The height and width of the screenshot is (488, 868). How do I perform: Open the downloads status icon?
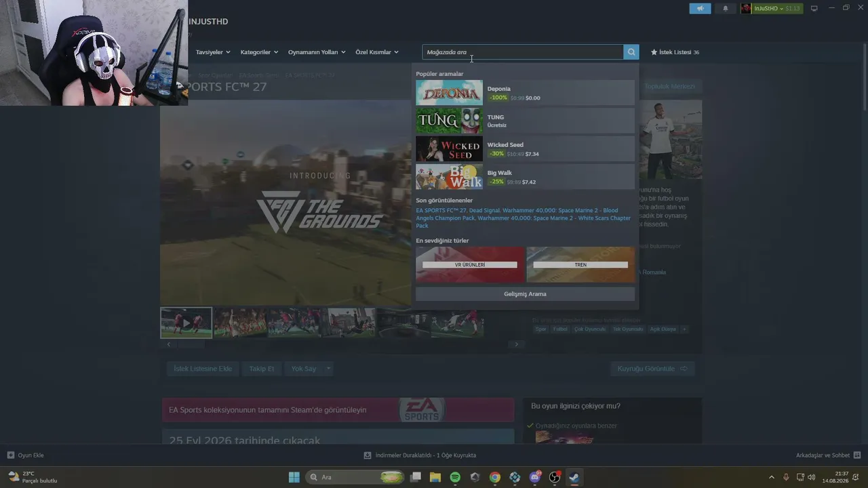point(368,455)
